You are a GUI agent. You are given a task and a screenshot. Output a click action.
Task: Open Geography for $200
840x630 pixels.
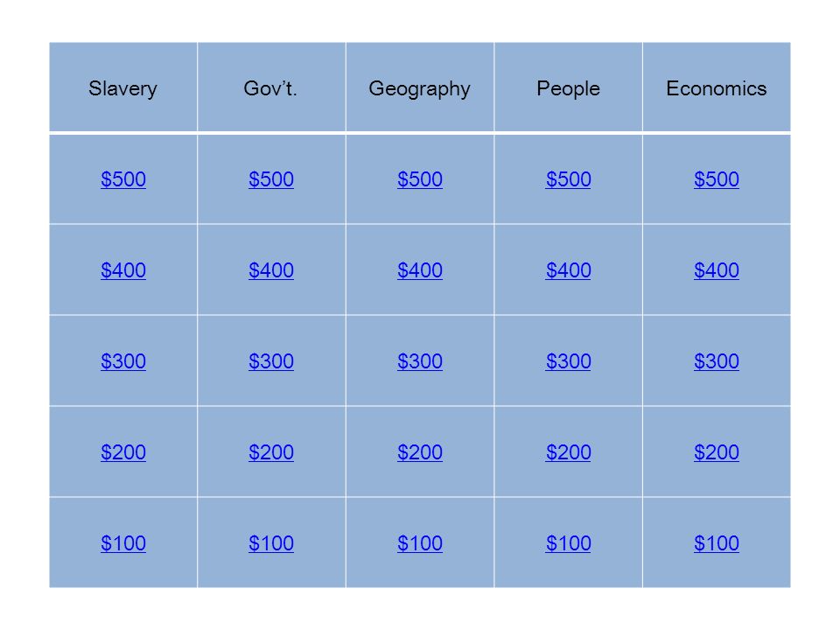[x=420, y=452]
